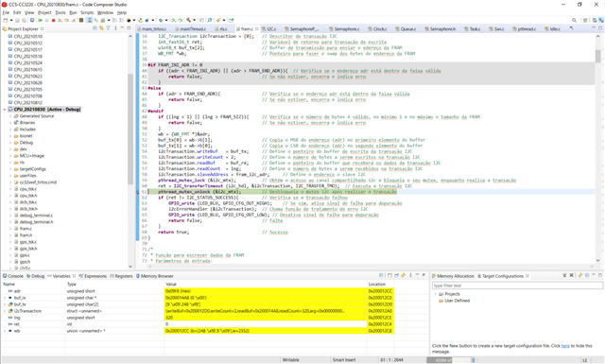Click the Build hammer icon
Image resolution: width=605 pixels, height=364 pixels.
[x=189, y=20]
